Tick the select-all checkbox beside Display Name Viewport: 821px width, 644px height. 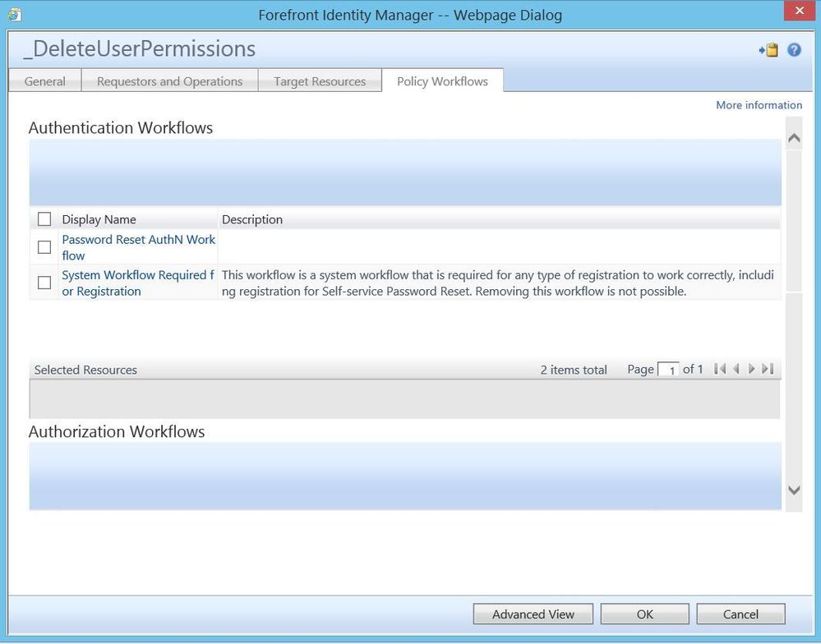coord(44,218)
